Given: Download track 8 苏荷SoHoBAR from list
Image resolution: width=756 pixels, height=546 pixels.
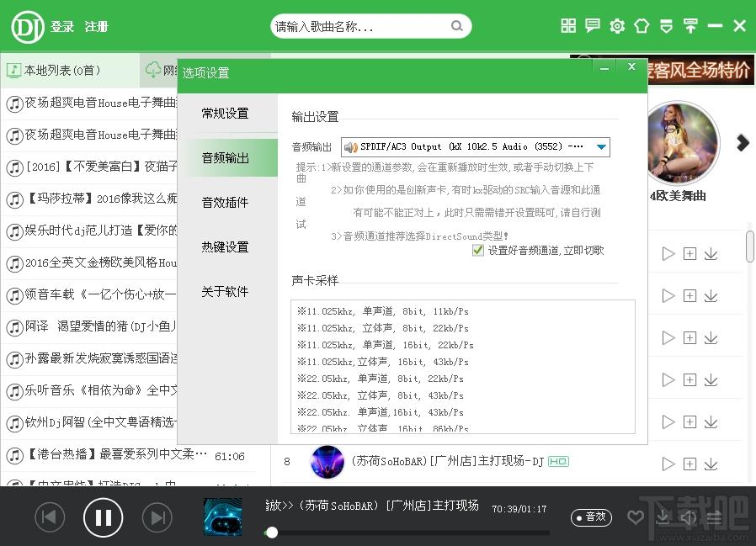Looking at the screenshot, I should [711, 464].
